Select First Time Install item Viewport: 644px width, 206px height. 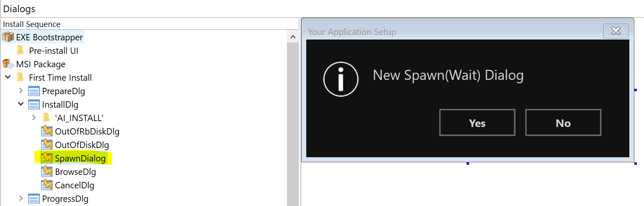click(x=60, y=78)
